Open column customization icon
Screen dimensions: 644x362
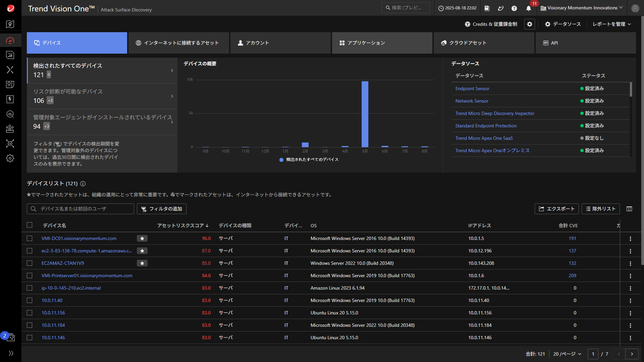tap(629, 209)
